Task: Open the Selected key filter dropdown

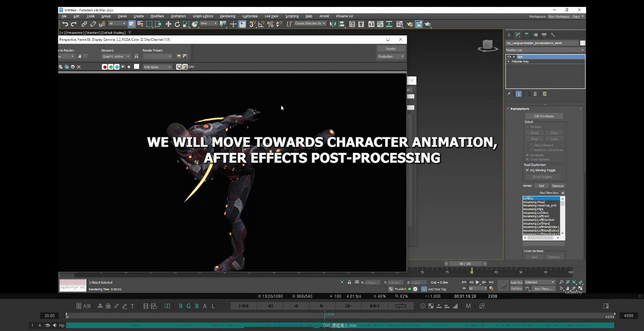Action: [x=540, y=282]
